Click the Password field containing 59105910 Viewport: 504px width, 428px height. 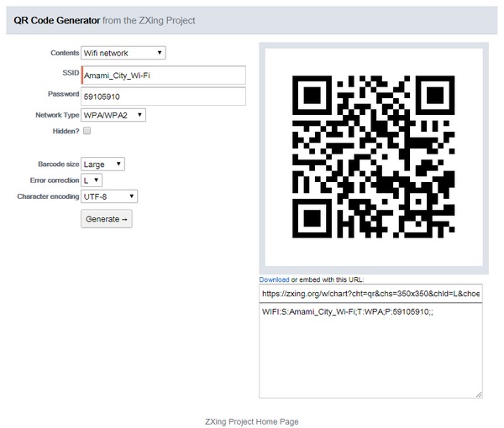pyautogui.click(x=164, y=97)
